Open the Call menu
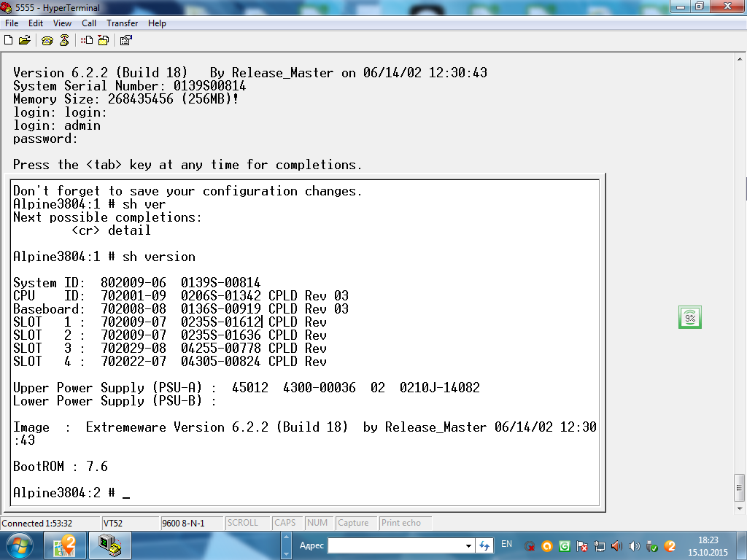747x560 pixels. (x=88, y=23)
